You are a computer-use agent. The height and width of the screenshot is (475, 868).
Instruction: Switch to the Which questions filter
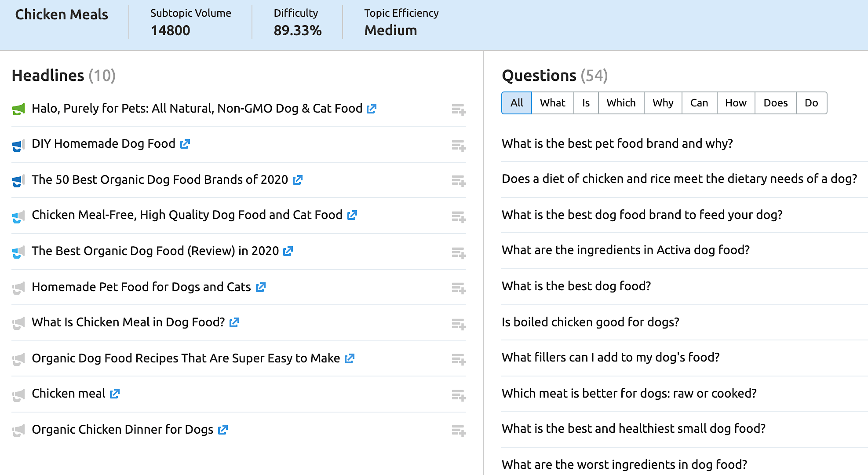point(621,103)
